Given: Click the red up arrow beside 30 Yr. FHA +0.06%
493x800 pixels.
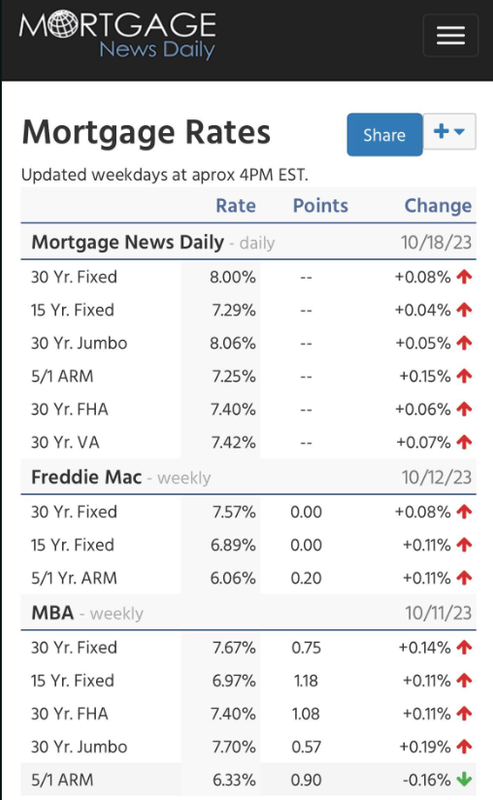Looking at the screenshot, I should (464, 409).
